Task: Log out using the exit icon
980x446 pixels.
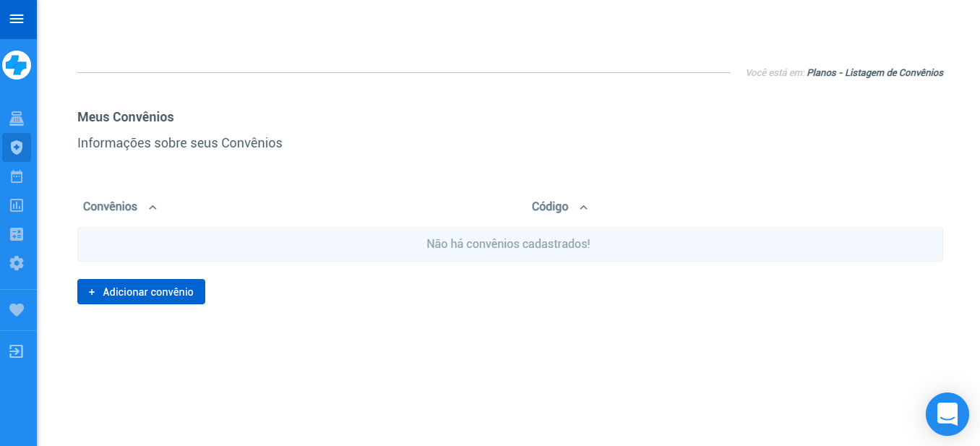Action: coord(17,351)
